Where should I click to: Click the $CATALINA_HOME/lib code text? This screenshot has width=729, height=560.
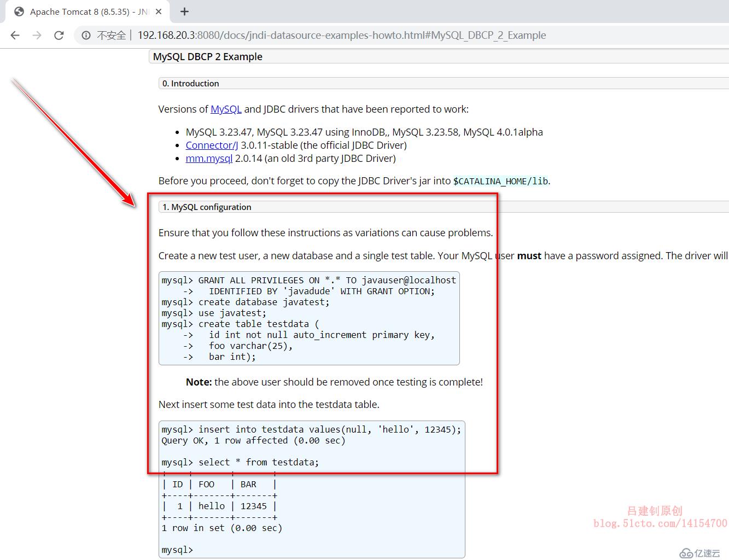coord(501,181)
